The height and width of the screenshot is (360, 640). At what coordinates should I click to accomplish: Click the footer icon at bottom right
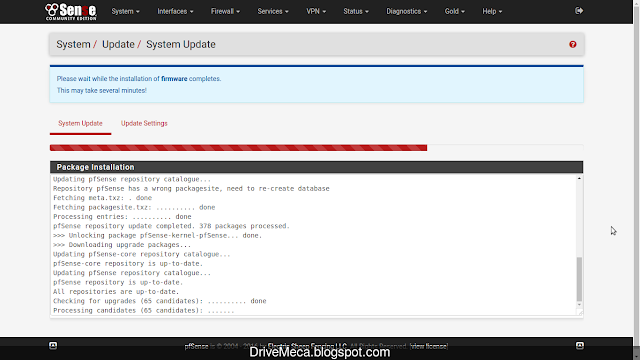(580, 345)
